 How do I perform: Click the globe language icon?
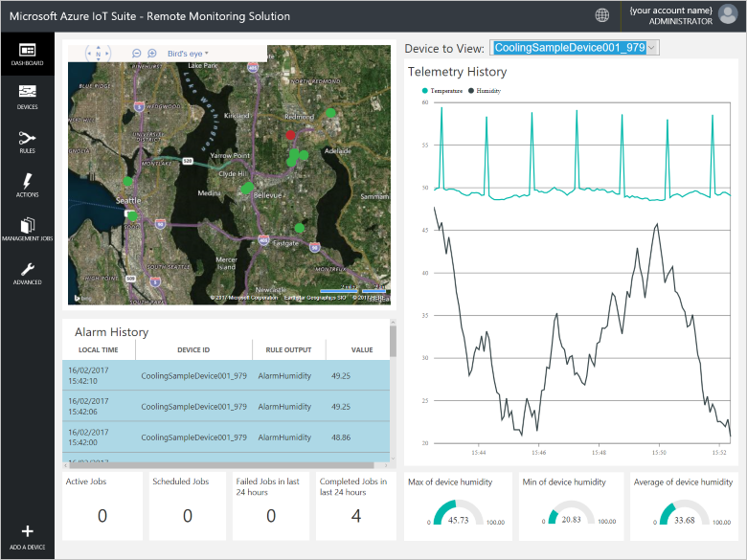coord(601,15)
